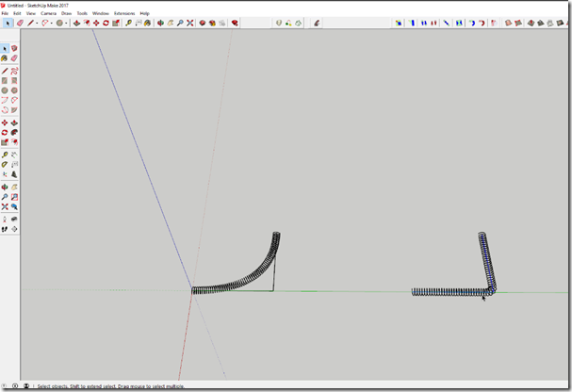572x392 pixels.
Task: Select Rotated Rectangle in the left palette
Action: pyautogui.click(x=14, y=81)
